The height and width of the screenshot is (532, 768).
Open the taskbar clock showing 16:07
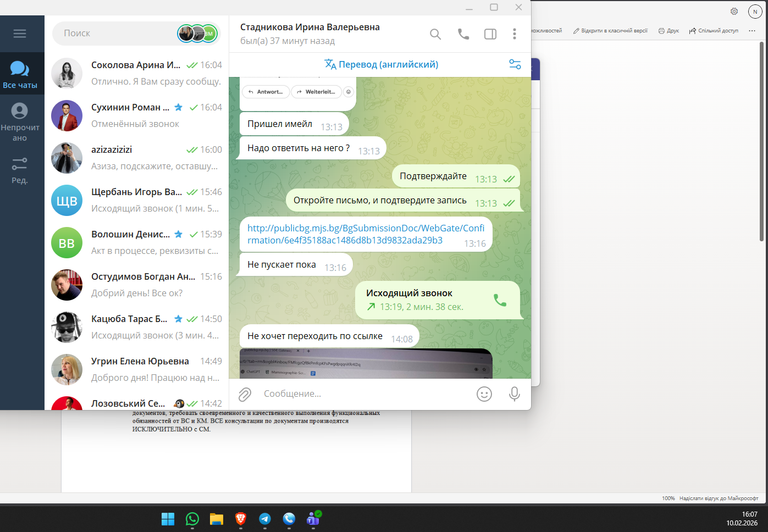pos(742,519)
